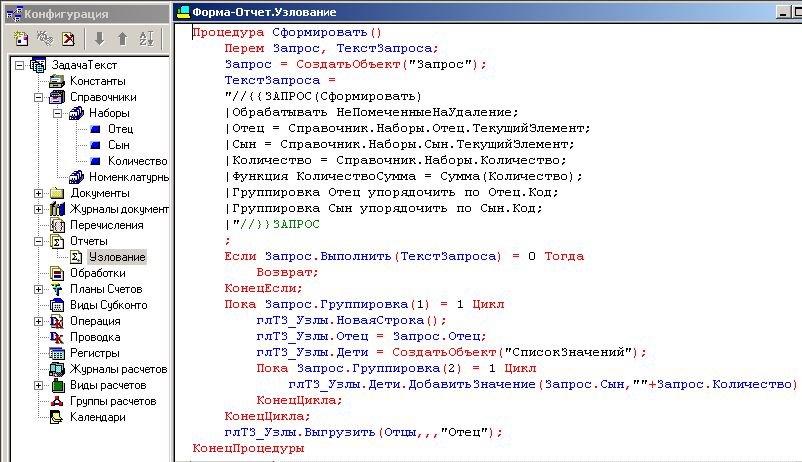Expand the Документы branch

[38, 193]
